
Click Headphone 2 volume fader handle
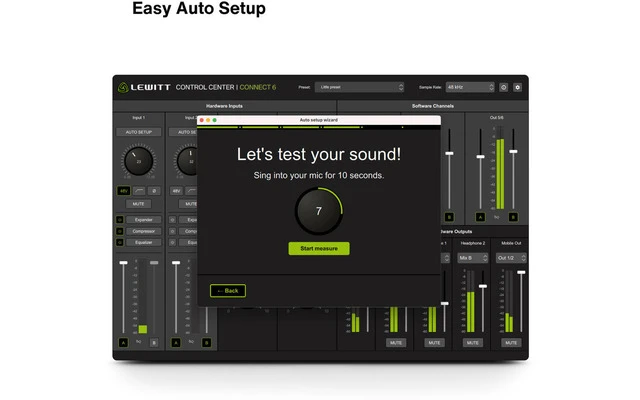pos(483,286)
